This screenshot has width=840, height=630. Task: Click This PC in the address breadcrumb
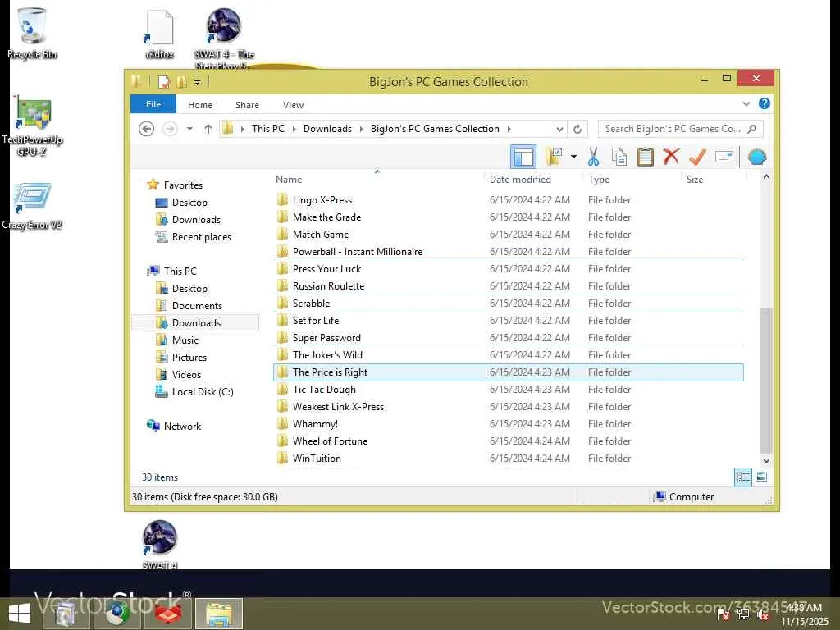268,129
